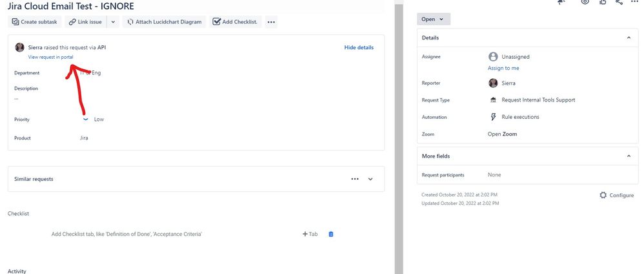644x274 pixels.
Task: Click the Low priority value
Action: pos(99,120)
